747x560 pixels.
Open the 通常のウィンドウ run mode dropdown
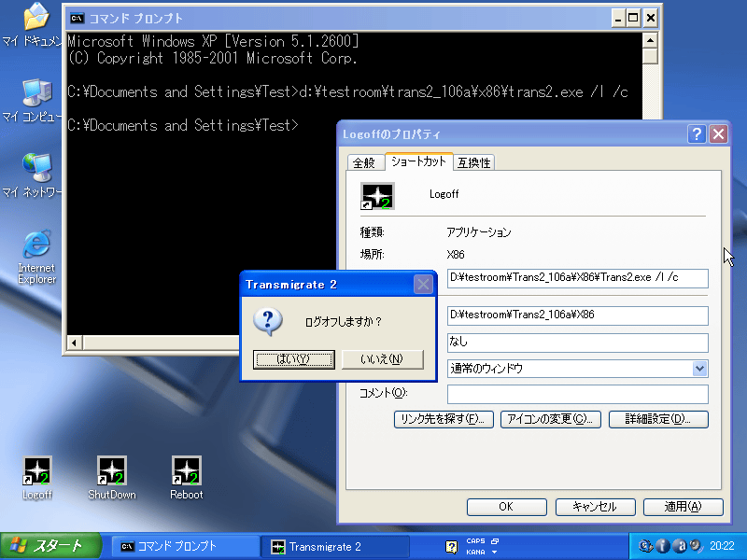[x=699, y=369]
